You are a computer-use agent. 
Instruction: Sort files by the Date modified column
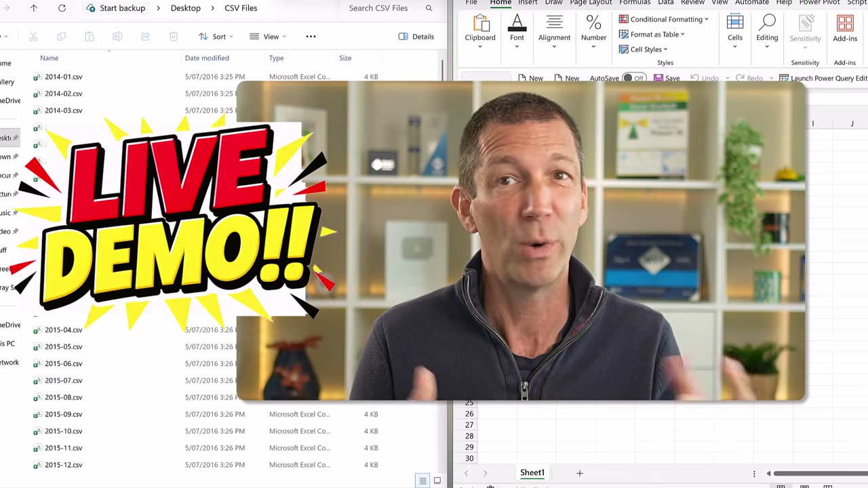click(207, 58)
